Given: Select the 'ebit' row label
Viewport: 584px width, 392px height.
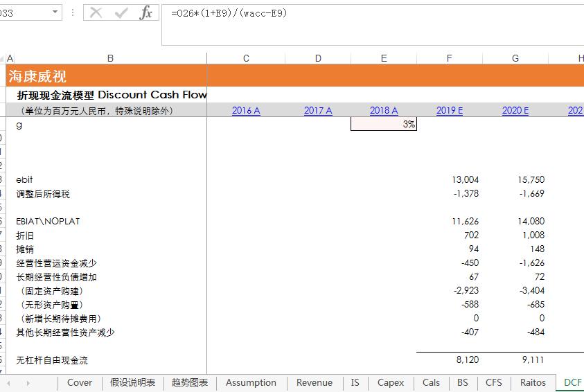Looking at the screenshot, I should pos(24,180).
